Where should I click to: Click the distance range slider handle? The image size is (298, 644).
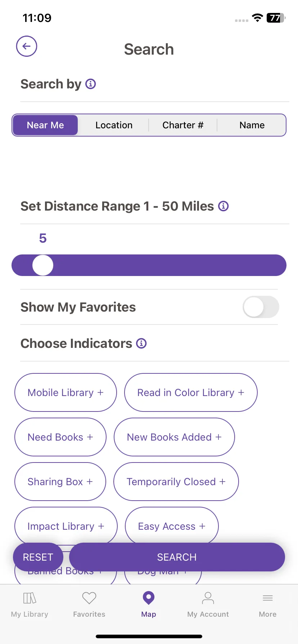(43, 265)
